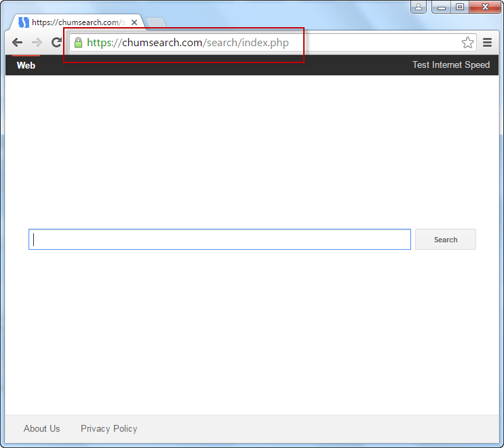Open the Chrome user profile button
Image resolution: width=504 pixels, height=448 pixels.
418,7
